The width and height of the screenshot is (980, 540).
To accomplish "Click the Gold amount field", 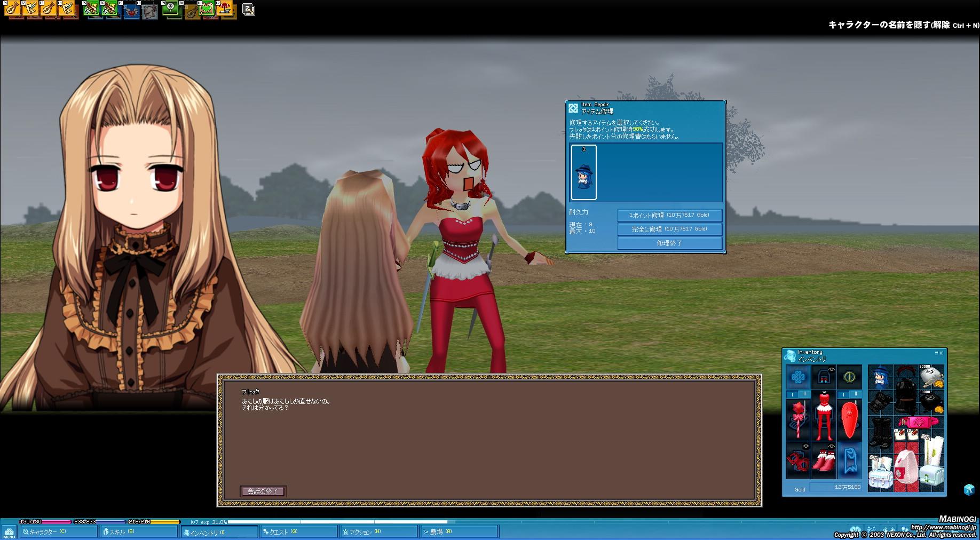I will tap(836, 487).
